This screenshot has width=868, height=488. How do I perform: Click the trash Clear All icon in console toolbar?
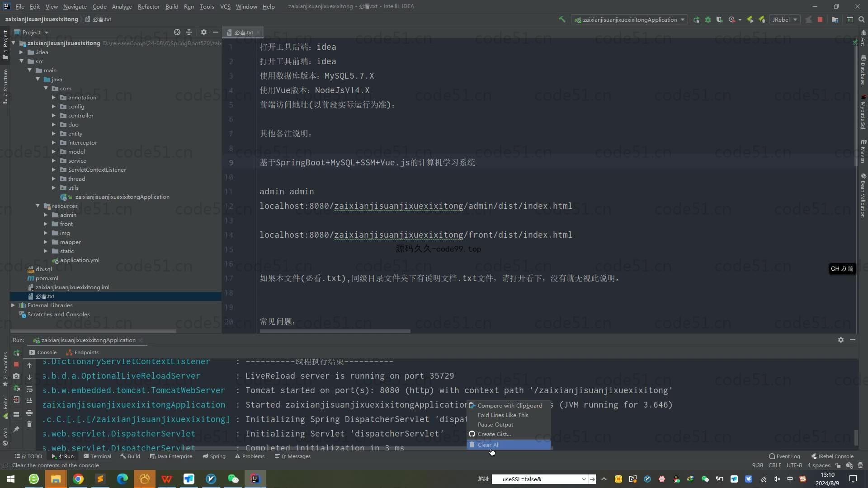29,424
